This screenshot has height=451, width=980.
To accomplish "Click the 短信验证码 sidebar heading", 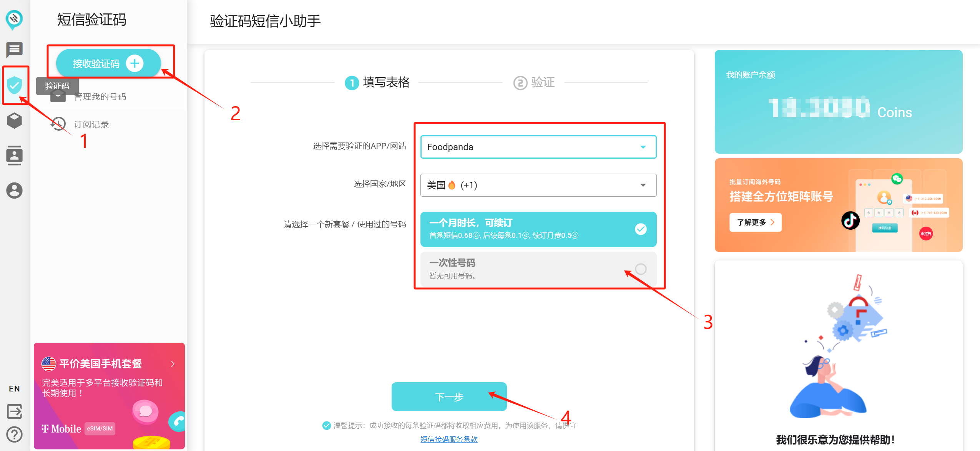I will 91,19.
